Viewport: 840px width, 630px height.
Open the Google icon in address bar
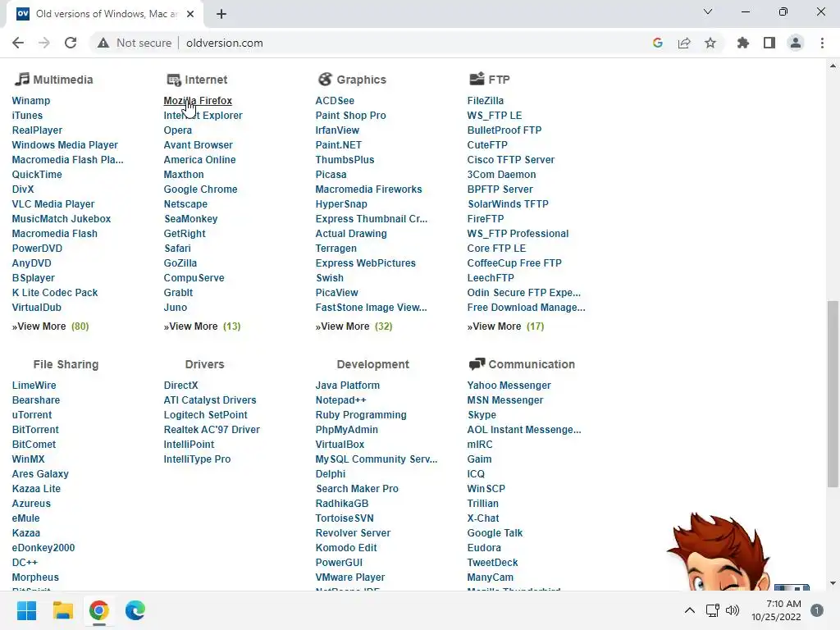tap(658, 43)
